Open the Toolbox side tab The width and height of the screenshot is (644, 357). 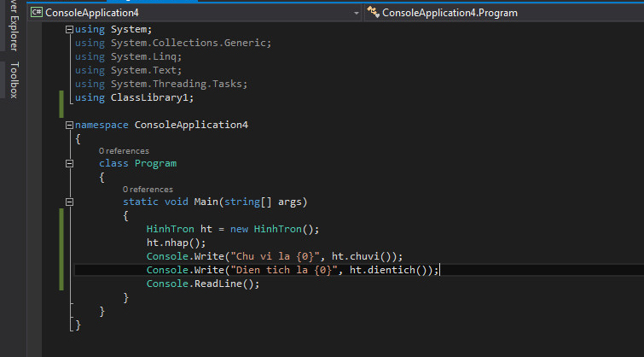point(13,80)
